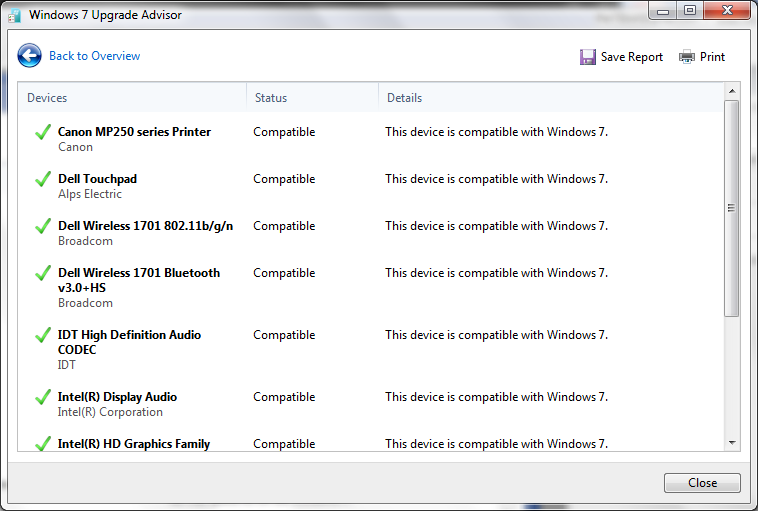
Task: Select Dell Wireless 1701 Bluetooth v3.0+HS name
Action: pyautogui.click(x=138, y=280)
